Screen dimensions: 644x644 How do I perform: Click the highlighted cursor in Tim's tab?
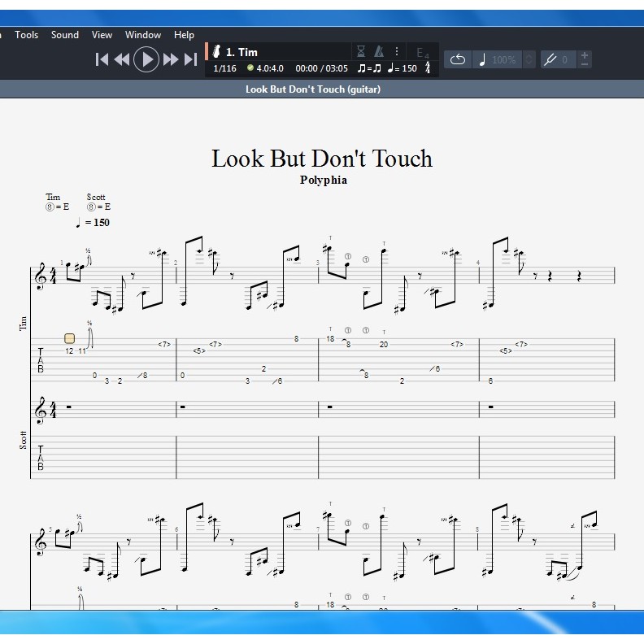coord(69,338)
